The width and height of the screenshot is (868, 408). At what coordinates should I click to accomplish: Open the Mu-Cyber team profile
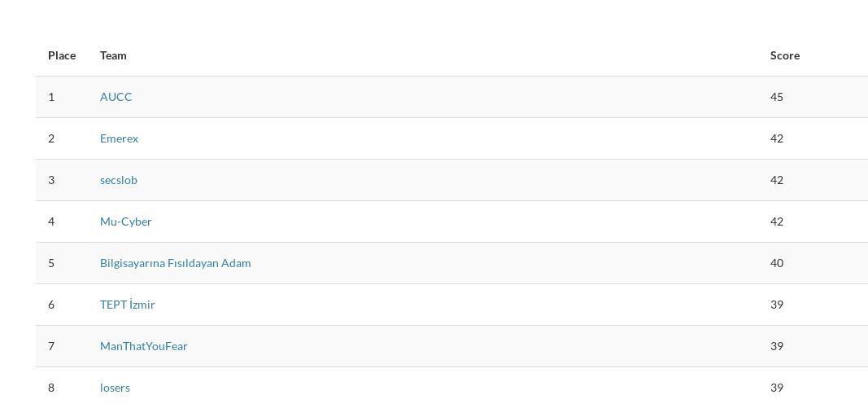click(x=125, y=222)
